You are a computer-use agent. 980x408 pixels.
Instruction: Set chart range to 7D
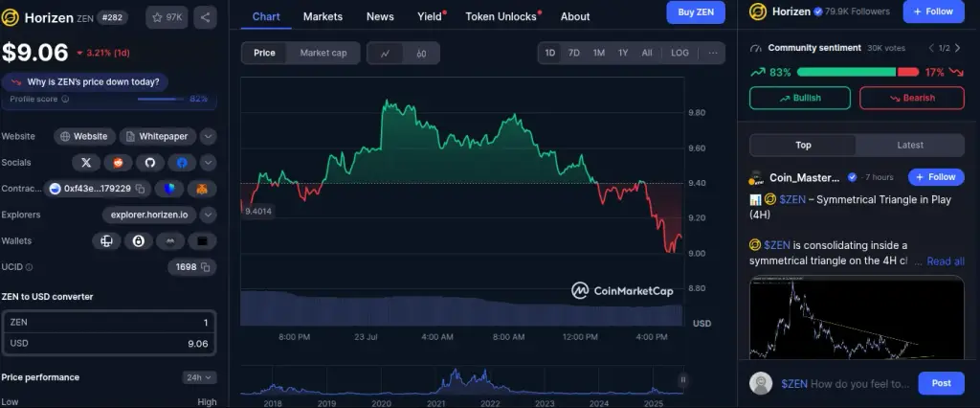click(x=574, y=54)
